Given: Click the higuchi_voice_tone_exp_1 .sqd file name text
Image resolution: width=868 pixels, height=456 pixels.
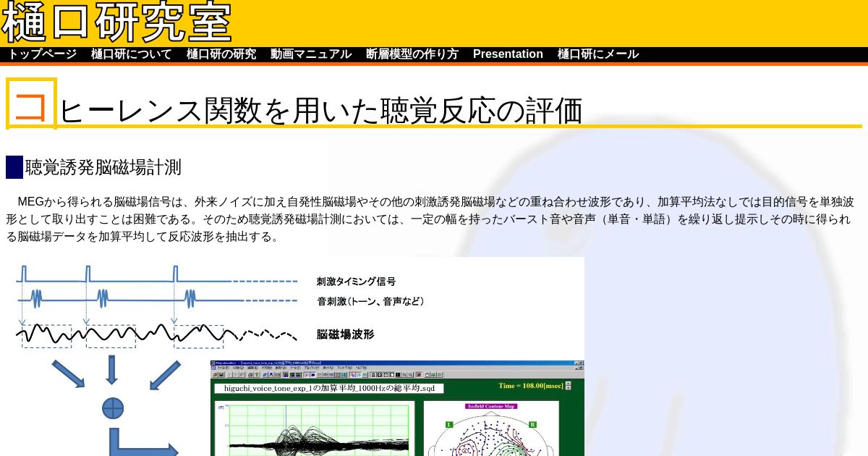Looking at the screenshot, I should [329, 389].
